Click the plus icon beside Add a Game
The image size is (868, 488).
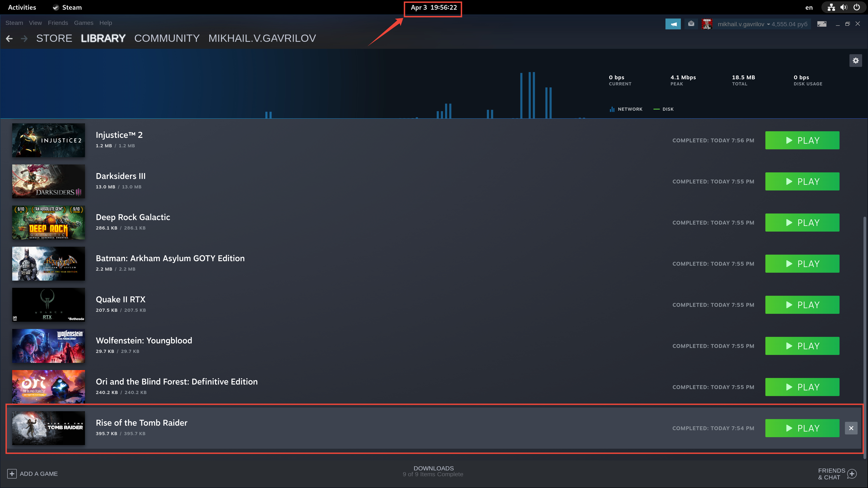pyautogui.click(x=12, y=474)
